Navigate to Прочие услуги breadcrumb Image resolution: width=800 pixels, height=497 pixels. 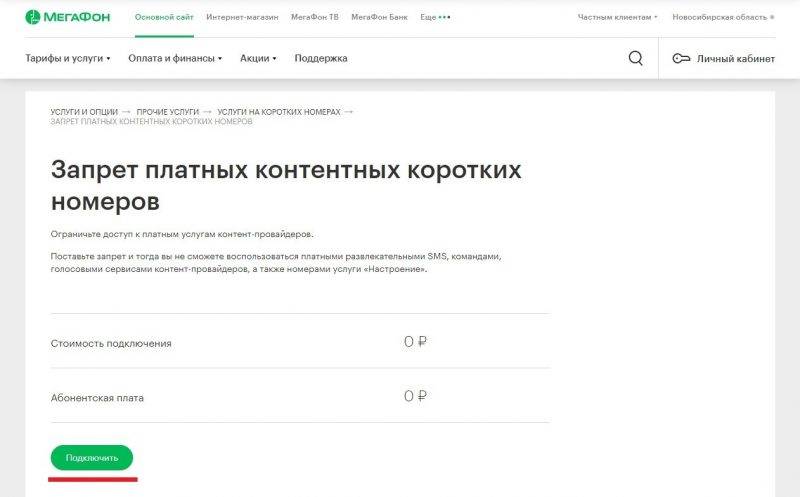tap(172, 112)
